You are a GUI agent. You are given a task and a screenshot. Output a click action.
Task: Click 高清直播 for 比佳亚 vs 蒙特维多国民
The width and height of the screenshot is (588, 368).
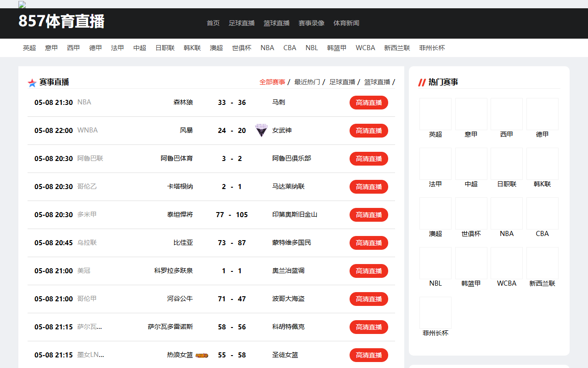[369, 243]
